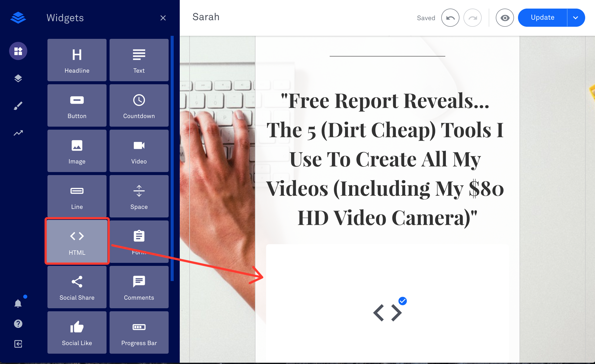Viewport: 595px width, 364px height.
Task: Click the redo arrow button
Action: (x=473, y=18)
